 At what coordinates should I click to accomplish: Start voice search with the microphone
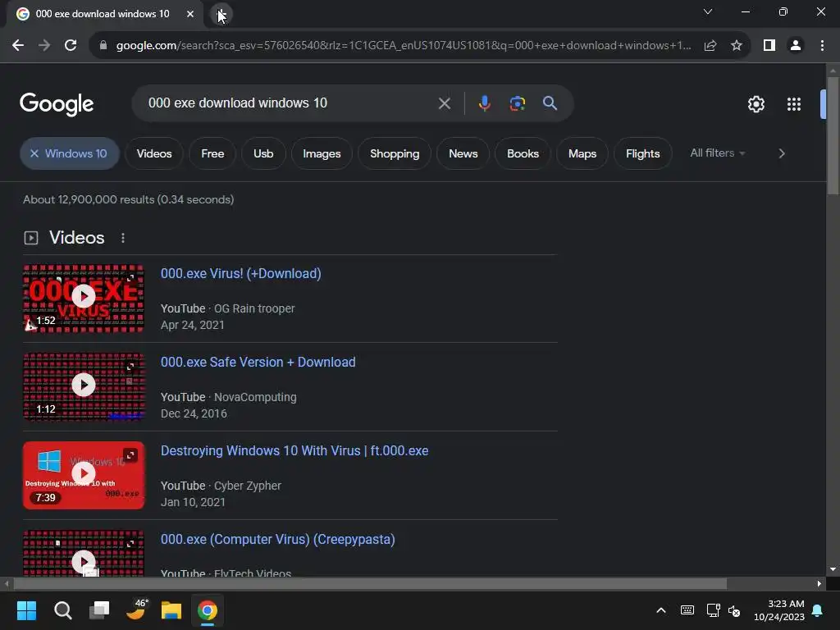coord(484,103)
